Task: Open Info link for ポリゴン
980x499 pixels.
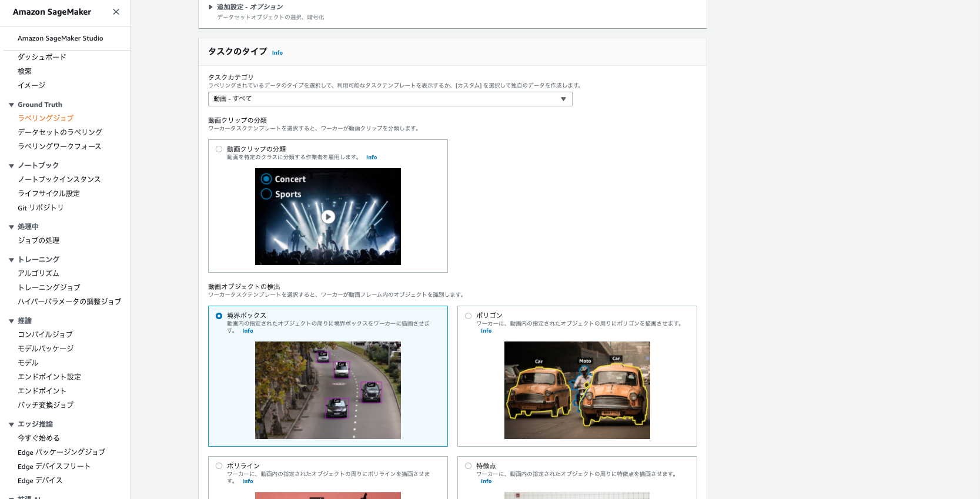Action: click(x=486, y=331)
